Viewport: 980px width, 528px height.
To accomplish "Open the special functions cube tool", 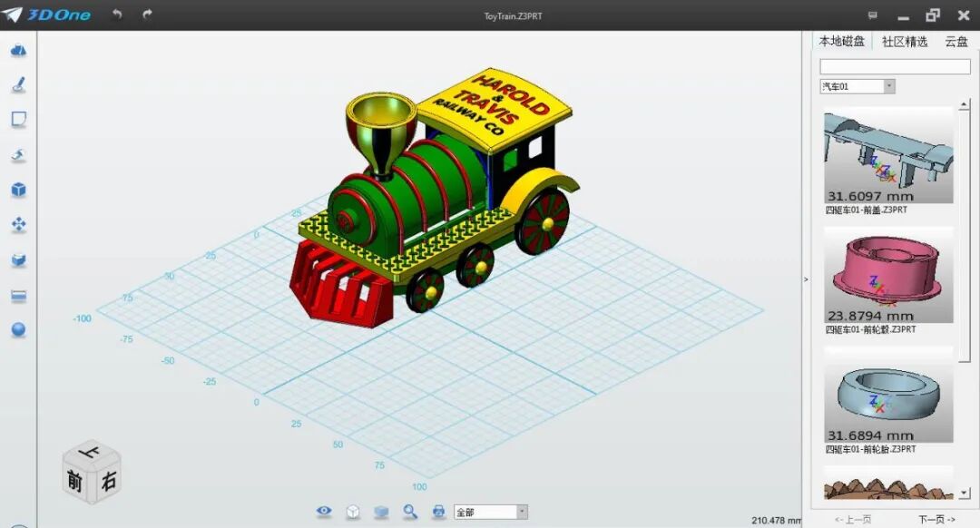I will (x=18, y=190).
